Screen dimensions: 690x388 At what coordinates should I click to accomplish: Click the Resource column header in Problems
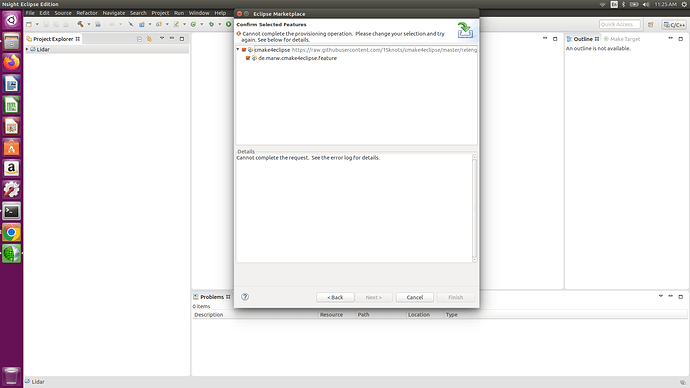[337, 315]
